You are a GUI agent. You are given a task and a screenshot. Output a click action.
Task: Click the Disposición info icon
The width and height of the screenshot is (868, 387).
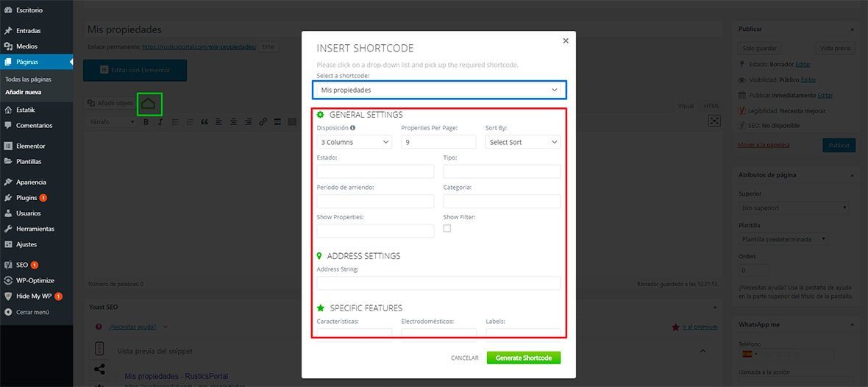click(x=352, y=128)
